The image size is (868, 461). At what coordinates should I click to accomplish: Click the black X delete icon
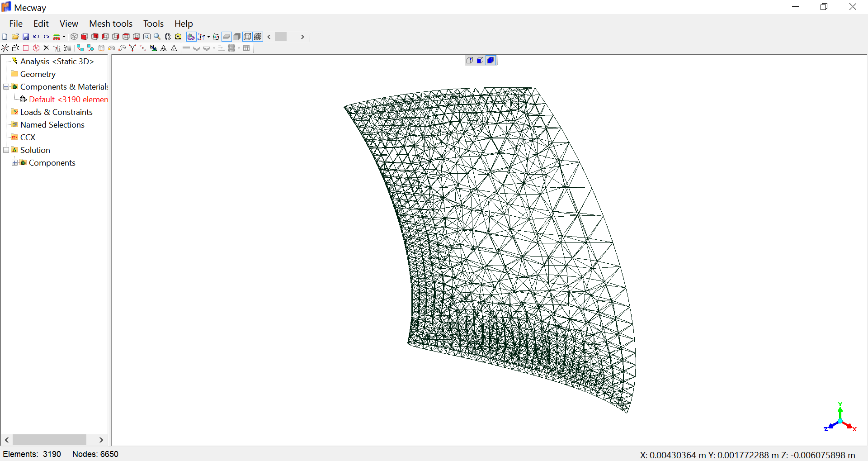[x=46, y=48]
